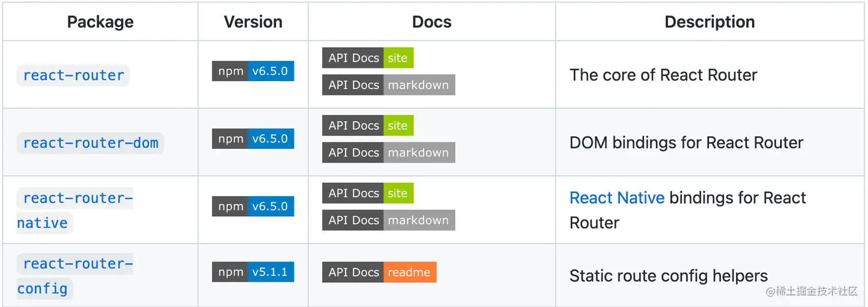Open the react-router-dom package link

point(91,143)
